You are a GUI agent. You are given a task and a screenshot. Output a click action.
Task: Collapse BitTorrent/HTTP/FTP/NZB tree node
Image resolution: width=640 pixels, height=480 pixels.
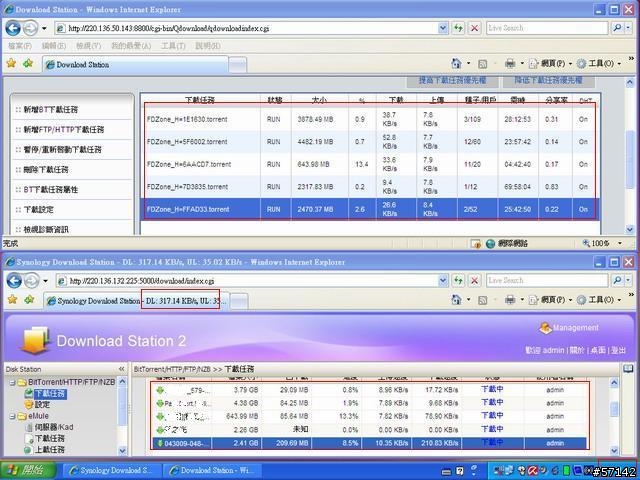pyautogui.click(x=13, y=382)
